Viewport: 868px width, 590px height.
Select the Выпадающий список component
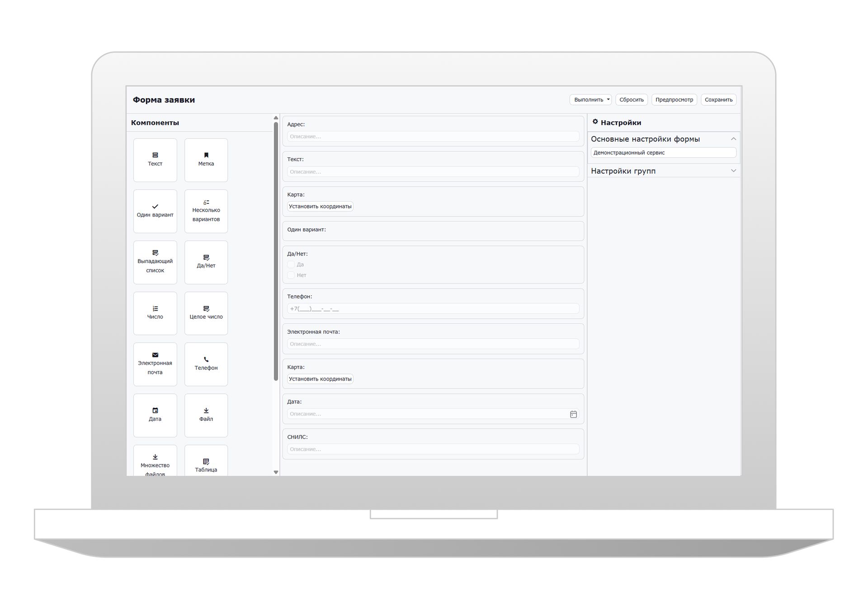(155, 262)
